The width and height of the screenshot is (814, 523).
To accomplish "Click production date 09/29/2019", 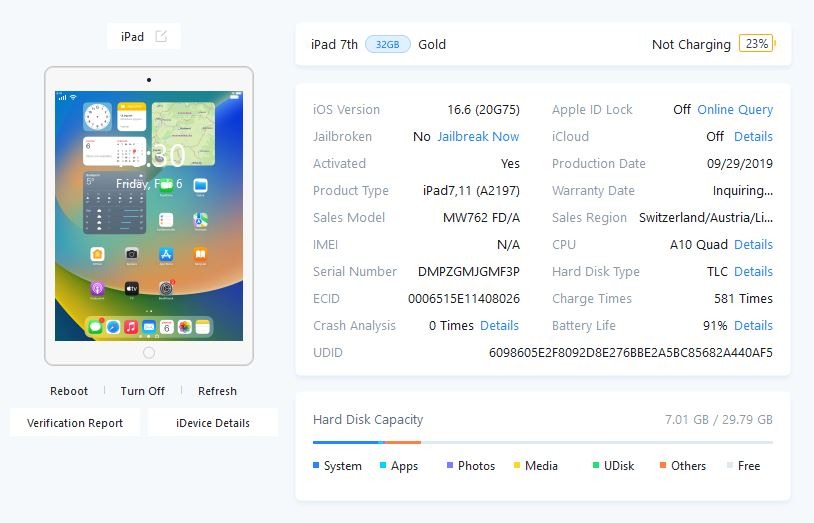I will point(740,164).
